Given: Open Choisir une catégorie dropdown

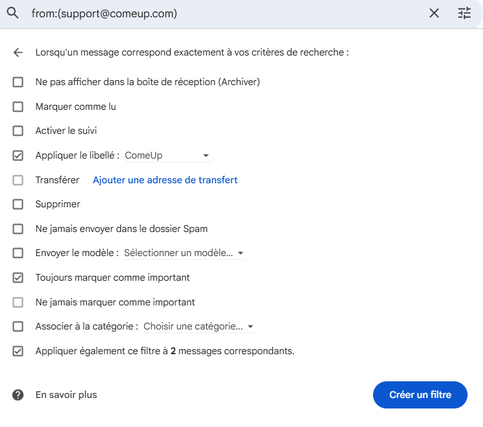Looking at the screenshot, I should click(199, 326).
